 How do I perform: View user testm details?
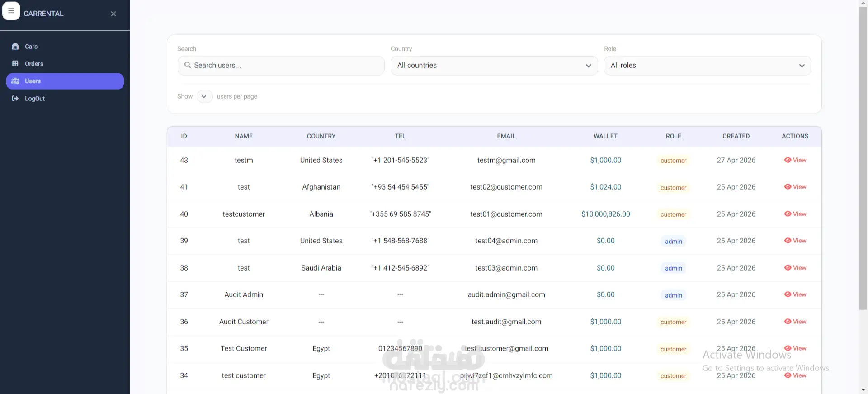[795, 160]
